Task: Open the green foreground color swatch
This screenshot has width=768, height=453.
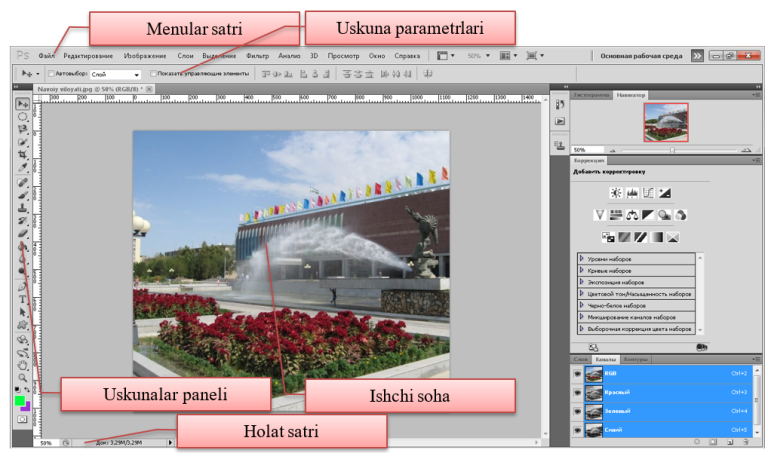Action: tap(20, 401)
